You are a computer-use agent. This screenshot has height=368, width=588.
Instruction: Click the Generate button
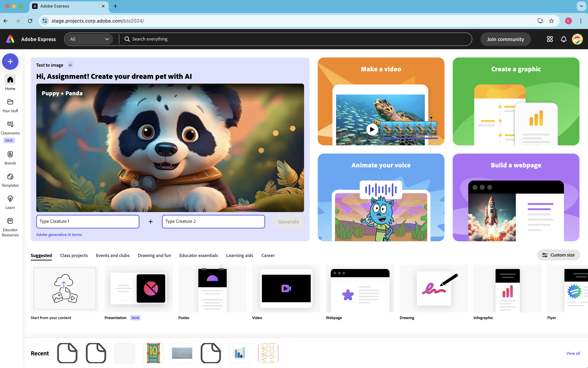(x=288, y=221)
